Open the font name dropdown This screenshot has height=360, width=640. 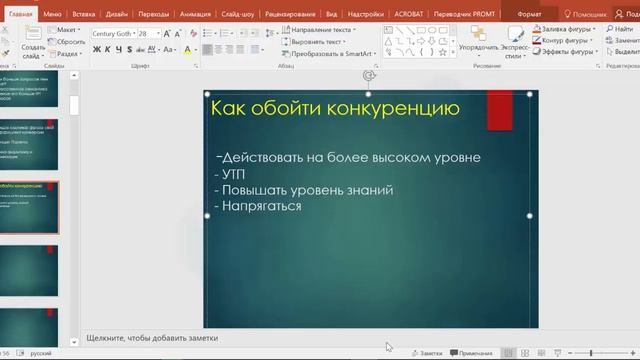134,33
